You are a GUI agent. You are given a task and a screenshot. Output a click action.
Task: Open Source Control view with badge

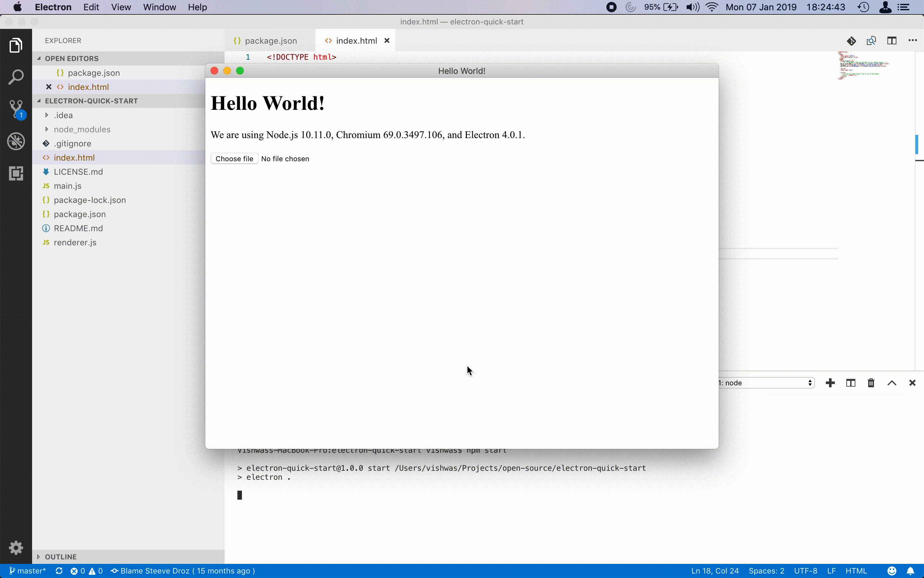point(16,110)
